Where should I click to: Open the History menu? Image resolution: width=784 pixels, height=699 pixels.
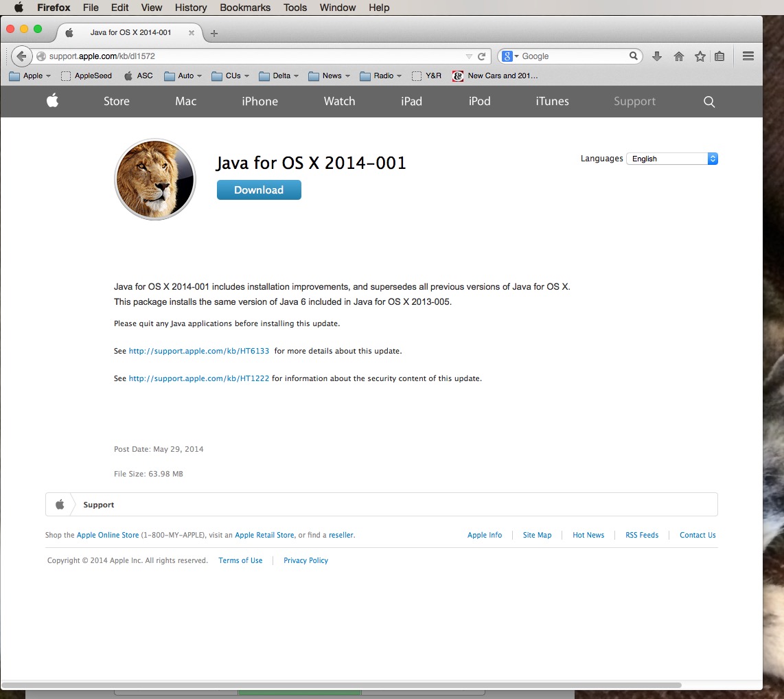point(190,8)
